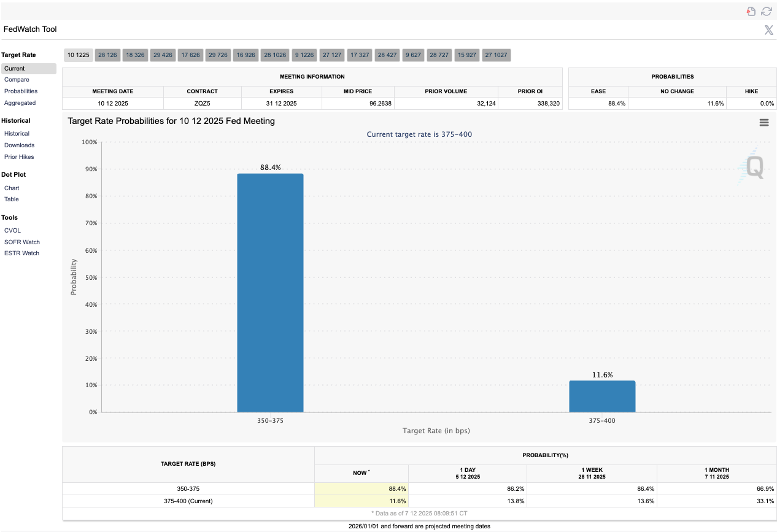Go to Probabilities in the sidebar
The height and width of the screenshot is (532, 777).
coord(21,91)
